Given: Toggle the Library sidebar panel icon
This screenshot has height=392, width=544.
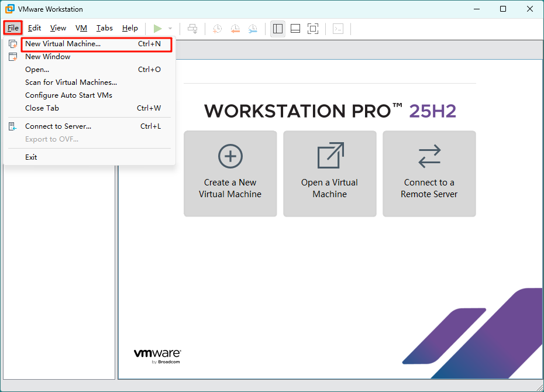Looking at the screenshot, I should coord(277,29).
